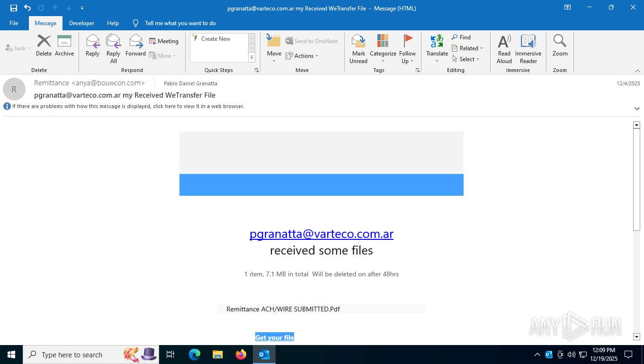Switch to the Developer tab
The width and height of the screenshot is (644, 364).
tap(81, 23)
